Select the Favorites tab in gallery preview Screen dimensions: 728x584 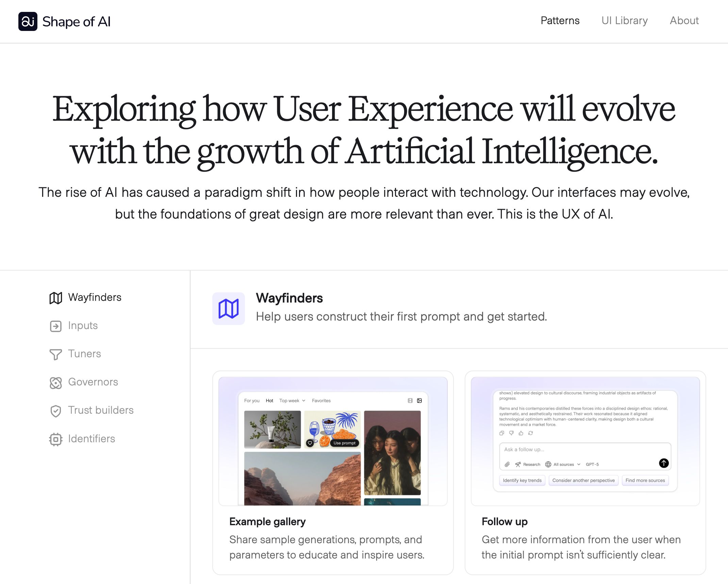point(321,401)
